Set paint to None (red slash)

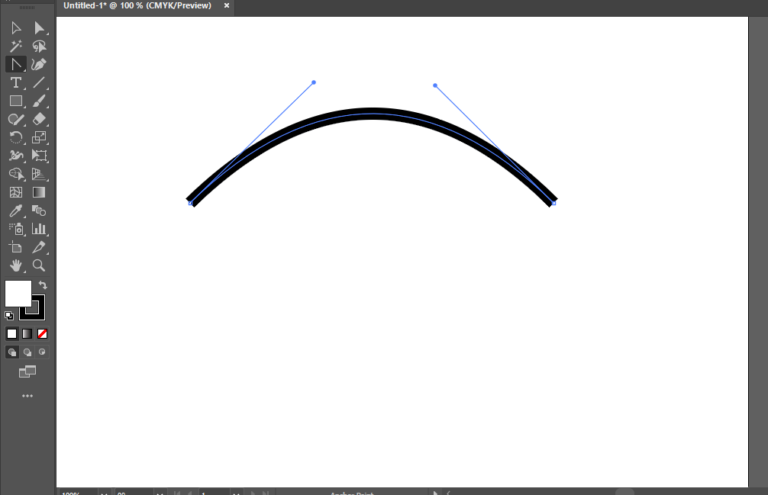(x=42, y=334)
